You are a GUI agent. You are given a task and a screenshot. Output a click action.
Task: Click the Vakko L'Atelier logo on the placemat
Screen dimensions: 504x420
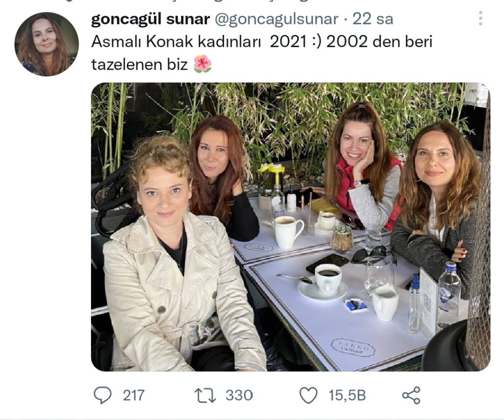352,347
